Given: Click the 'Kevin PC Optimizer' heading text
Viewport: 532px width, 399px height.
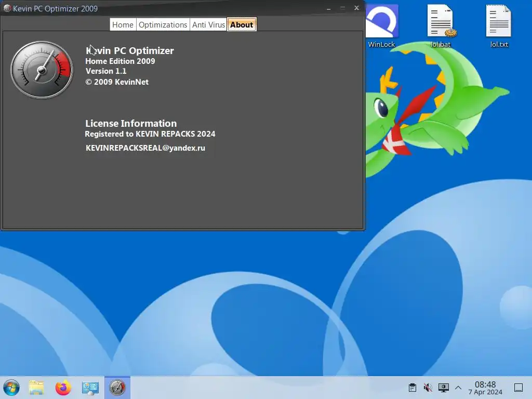Looking at the screenshot, I should tap(129, 50).
